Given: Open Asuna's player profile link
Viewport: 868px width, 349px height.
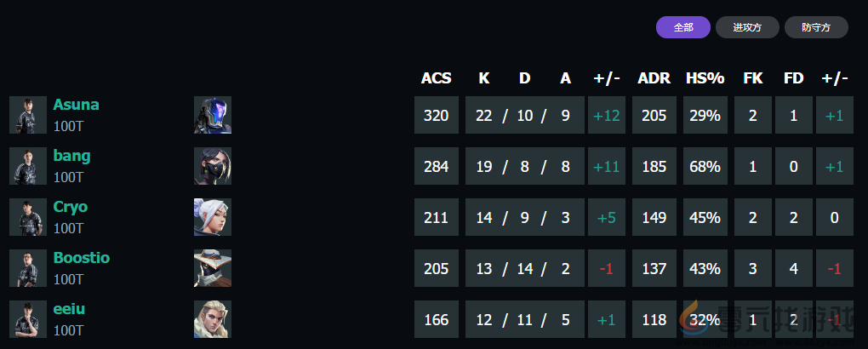Looking at the screenshot, I should pyautogui.click(x=76, y=105).
